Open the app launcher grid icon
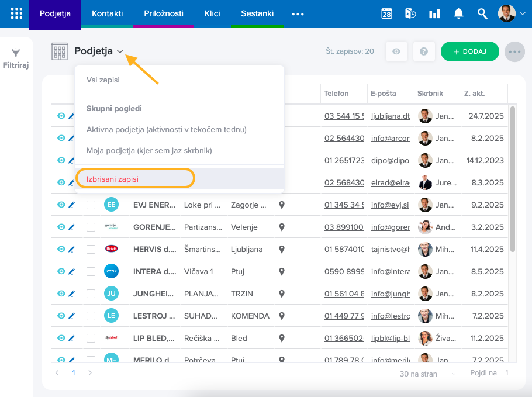 tap(16, 13)
